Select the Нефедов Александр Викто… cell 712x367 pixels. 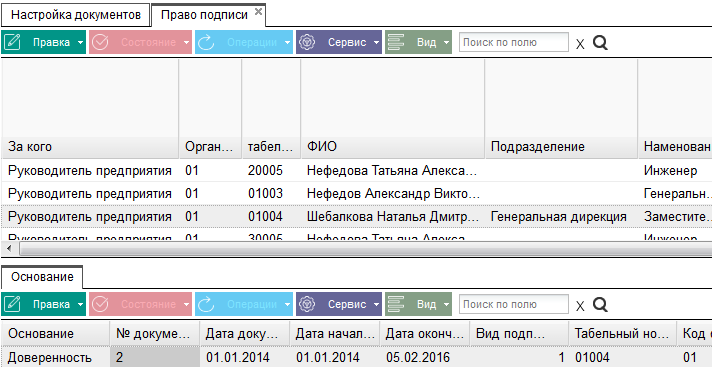392,194
